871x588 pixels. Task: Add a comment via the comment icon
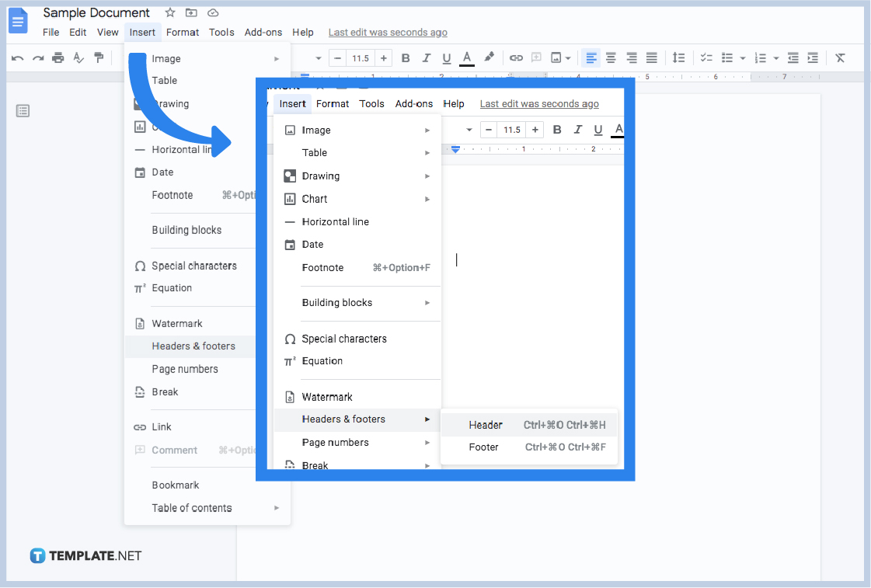click(x=536, y=57)
